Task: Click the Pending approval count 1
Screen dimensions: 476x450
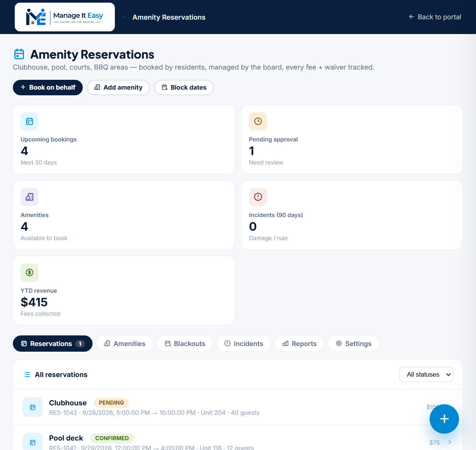Action: point(252,151)
